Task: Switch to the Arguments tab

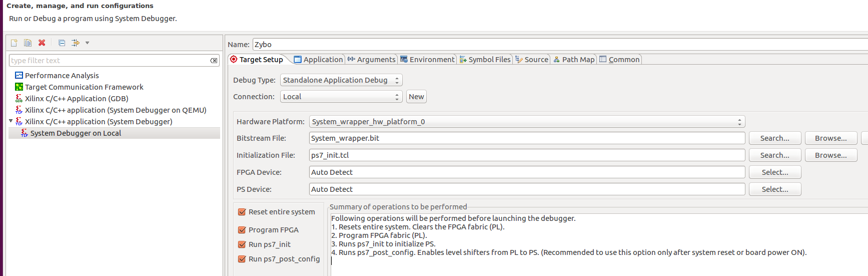Action: click(372, 60)
